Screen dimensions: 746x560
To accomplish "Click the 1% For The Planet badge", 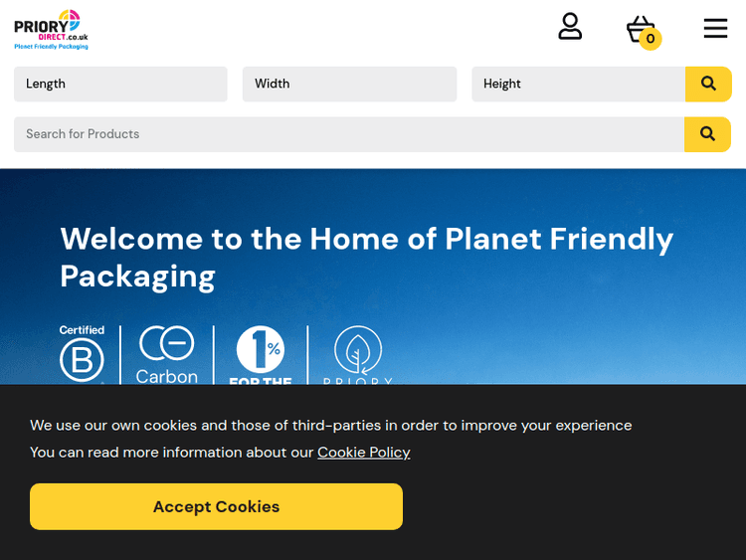I will [261, 355].
